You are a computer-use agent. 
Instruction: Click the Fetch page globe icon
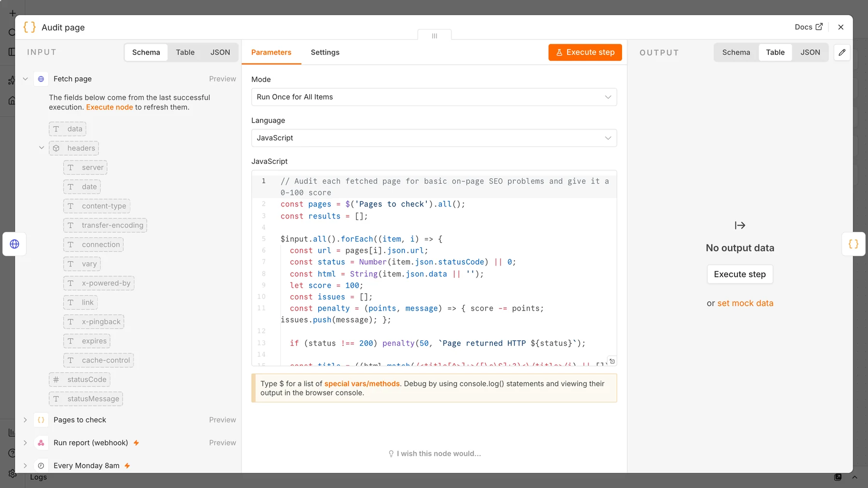point(41,79)
